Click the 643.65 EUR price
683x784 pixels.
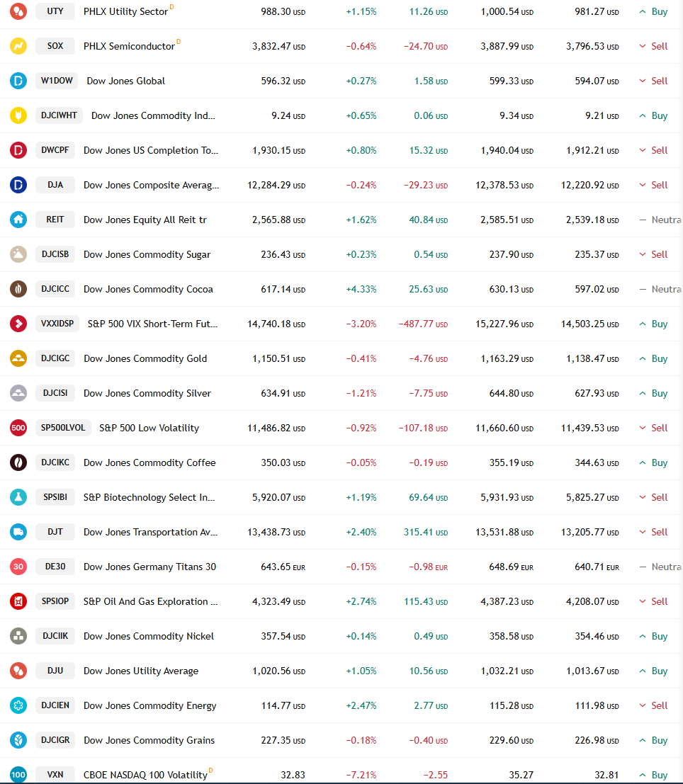[x=283, y=567]
